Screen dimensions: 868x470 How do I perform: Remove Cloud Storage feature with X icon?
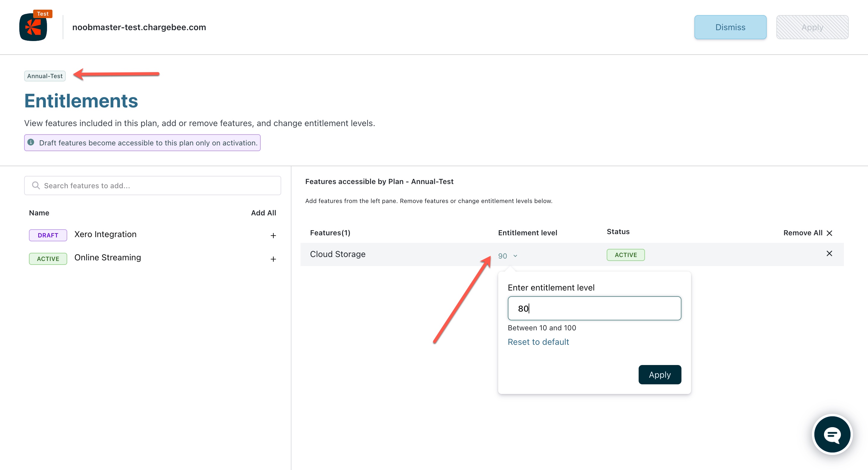(829, 253)
